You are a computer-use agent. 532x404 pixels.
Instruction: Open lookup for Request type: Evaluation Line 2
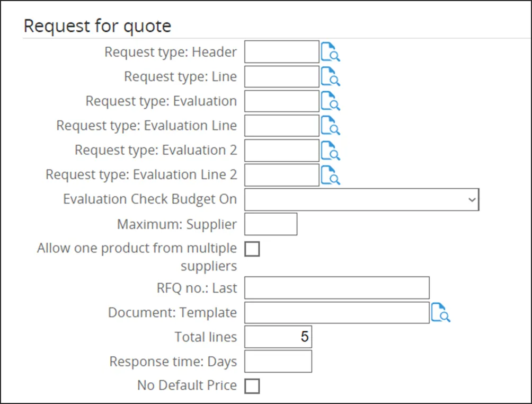click(x=330, y=175)
